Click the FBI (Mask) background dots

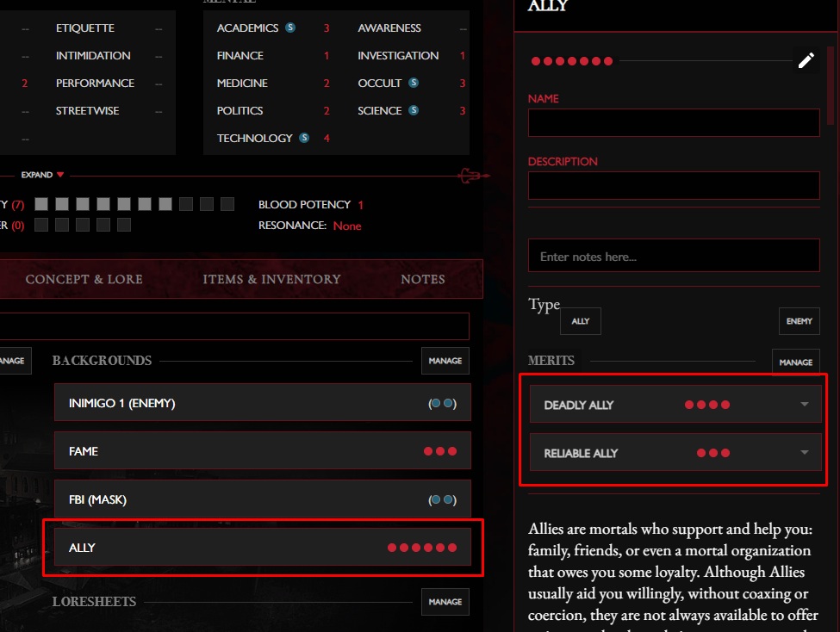(x=443, y=500)
